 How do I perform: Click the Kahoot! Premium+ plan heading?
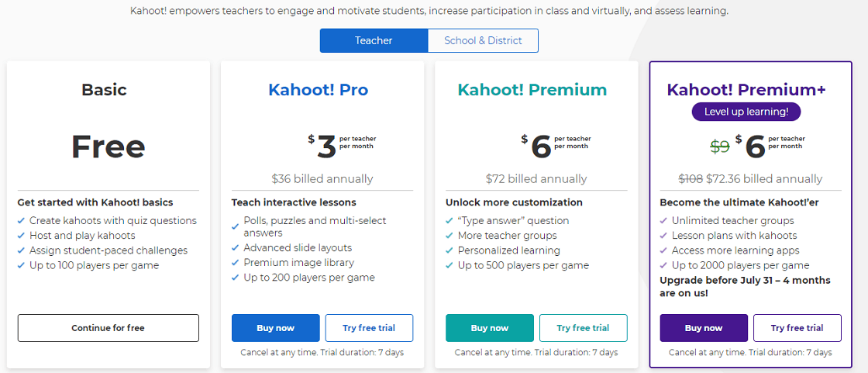746,89
